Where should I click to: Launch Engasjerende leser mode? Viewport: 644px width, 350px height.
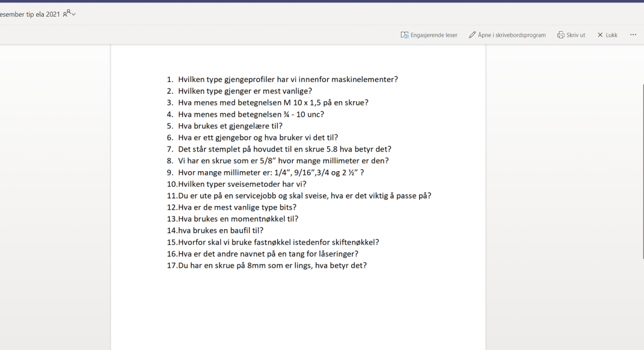[x=434, y=35]
